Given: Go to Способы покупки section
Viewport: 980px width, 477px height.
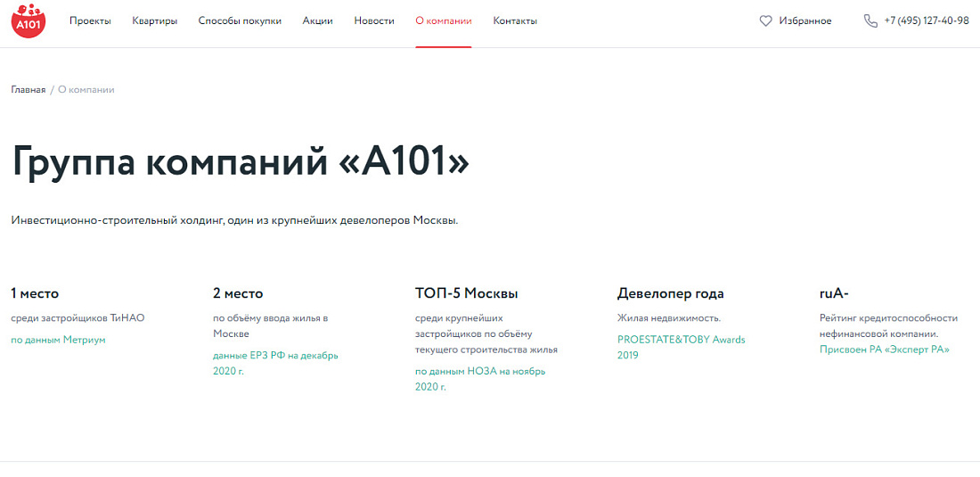Looking at the screenshot, I should pyautogui.click(x=240, y=21).
